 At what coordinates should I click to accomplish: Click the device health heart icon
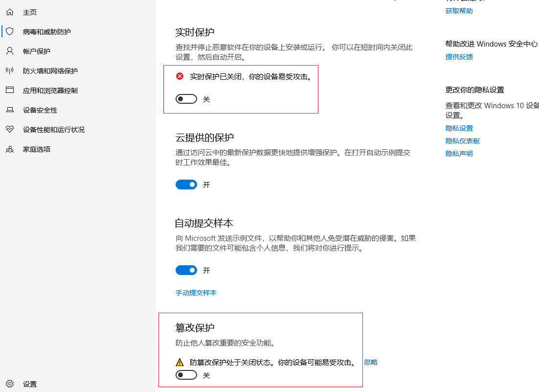(10, 130)
